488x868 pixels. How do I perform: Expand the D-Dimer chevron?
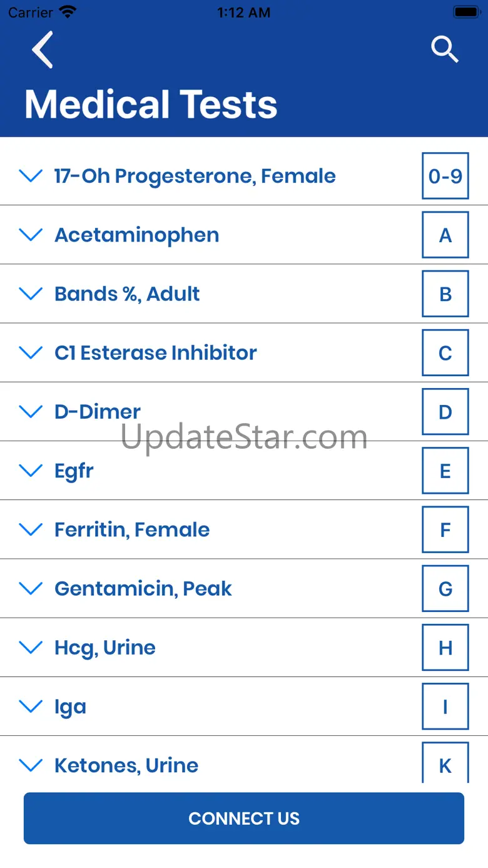(x=31, y=411)
